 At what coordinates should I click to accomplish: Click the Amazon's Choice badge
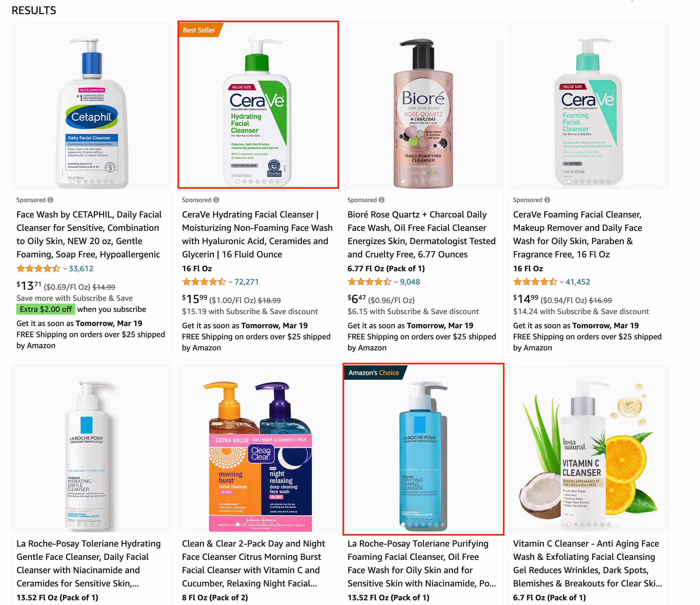(x=374, y=373)
